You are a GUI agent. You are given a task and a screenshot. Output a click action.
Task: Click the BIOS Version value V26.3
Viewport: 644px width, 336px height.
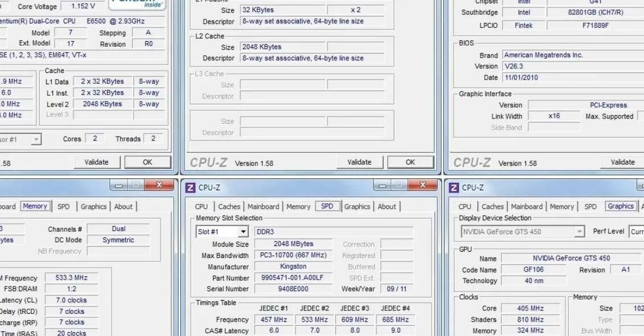(573, 66)
